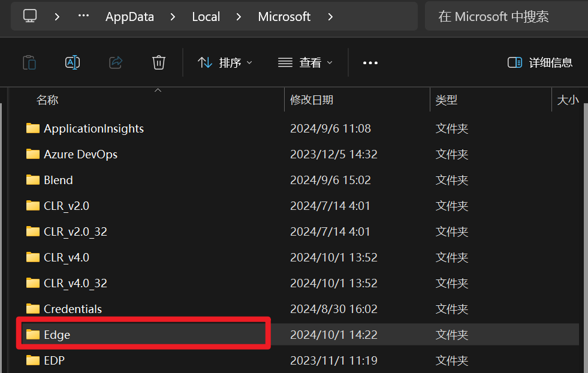Go to Local folder in breadcrumb
This screenshot has height=373, width=588.
click(206, 17)
